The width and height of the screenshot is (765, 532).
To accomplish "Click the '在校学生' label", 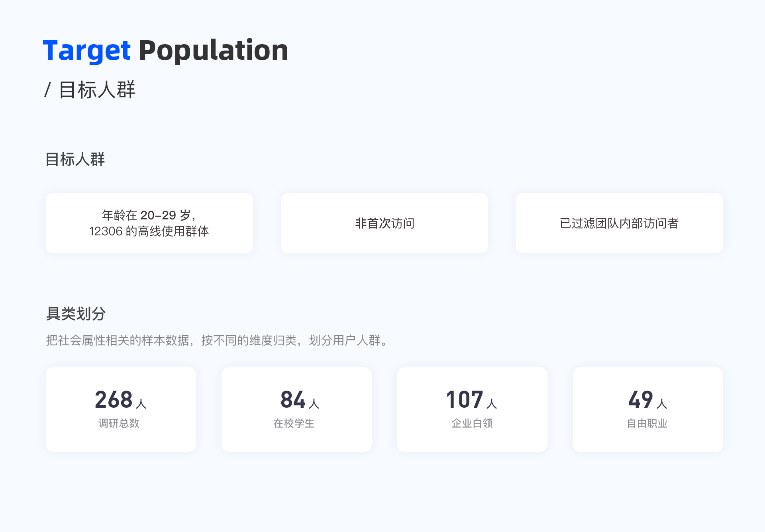I will pos(294,423).
